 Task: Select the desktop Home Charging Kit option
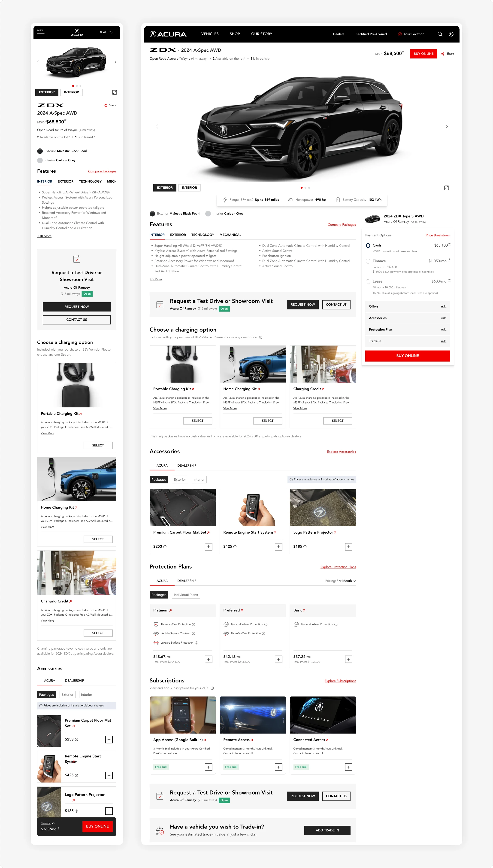[x=267, y=421]
